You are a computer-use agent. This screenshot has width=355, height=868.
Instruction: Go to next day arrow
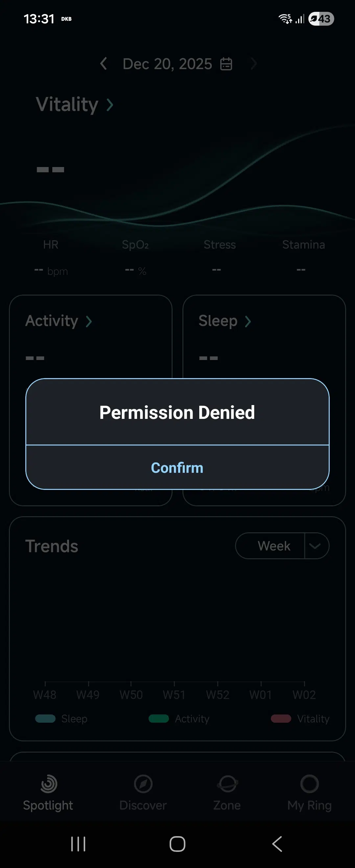point(254,63)
